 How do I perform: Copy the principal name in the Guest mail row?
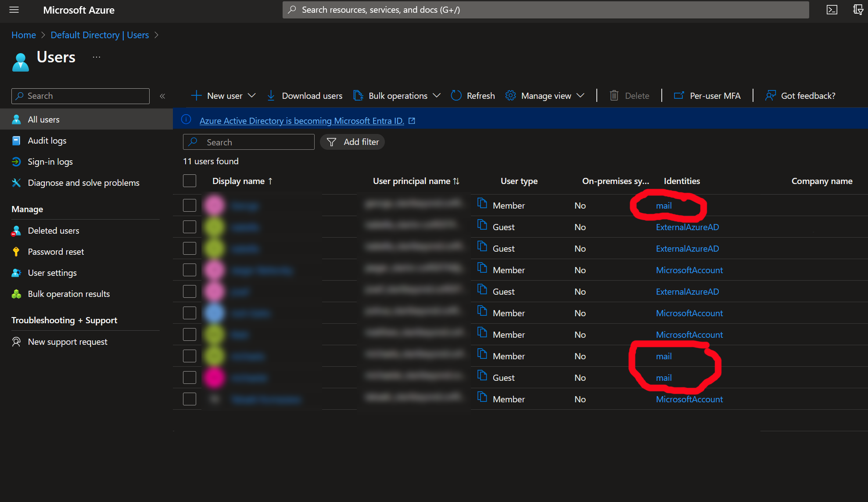(x=482, y=376)
